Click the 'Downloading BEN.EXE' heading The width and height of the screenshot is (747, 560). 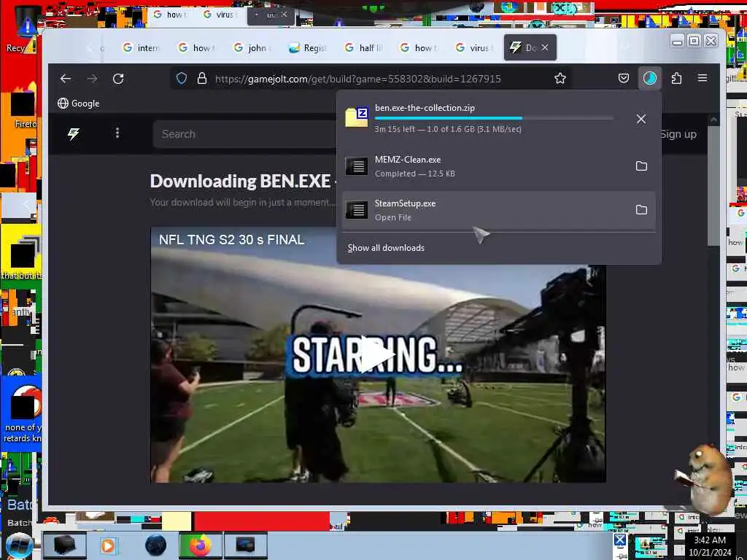click(243, 181)
